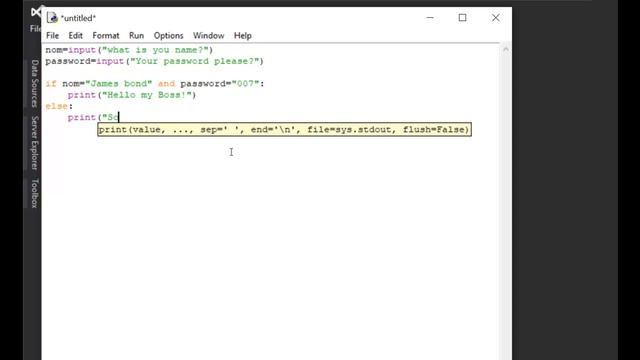This screenshot has width=640, height=360.
Task: Open the Window menu
Action: (x=209, y=36)
